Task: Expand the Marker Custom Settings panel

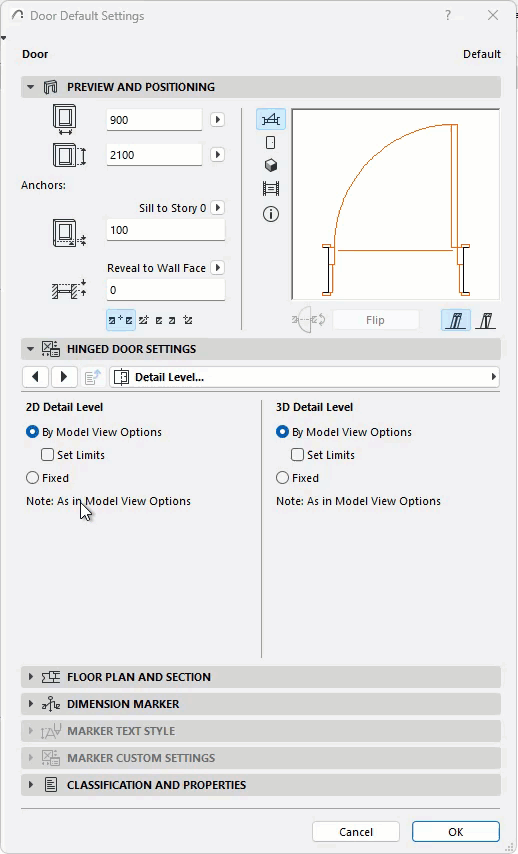Action: [31, 758]
